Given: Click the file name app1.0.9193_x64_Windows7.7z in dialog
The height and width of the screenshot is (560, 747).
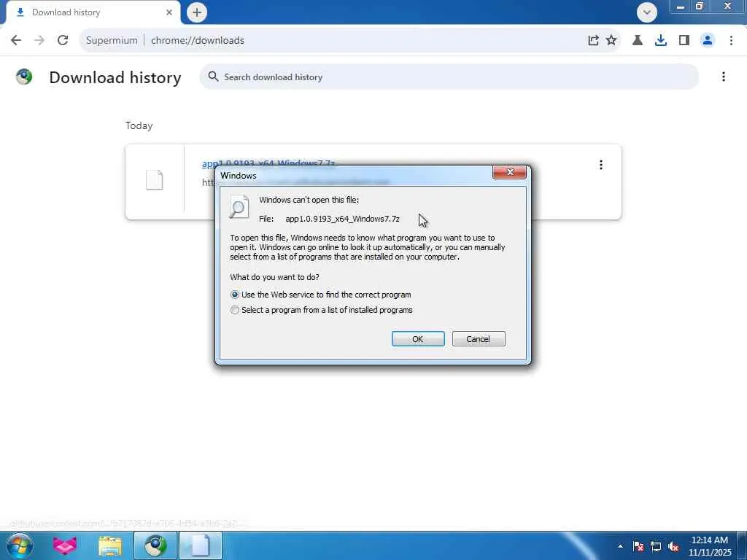Looking at the screenshot, I should tap(342, 219).
